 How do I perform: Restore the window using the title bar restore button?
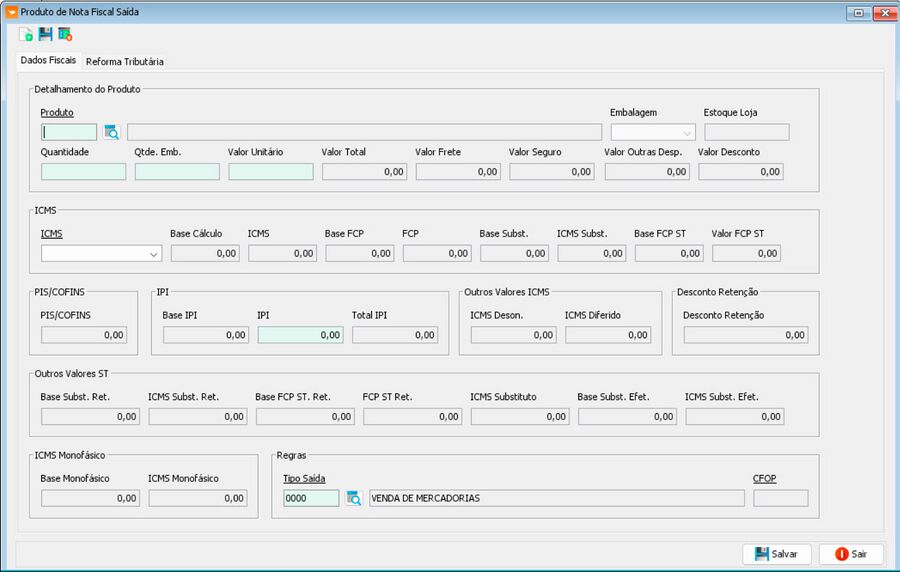[x=859, y=13]
